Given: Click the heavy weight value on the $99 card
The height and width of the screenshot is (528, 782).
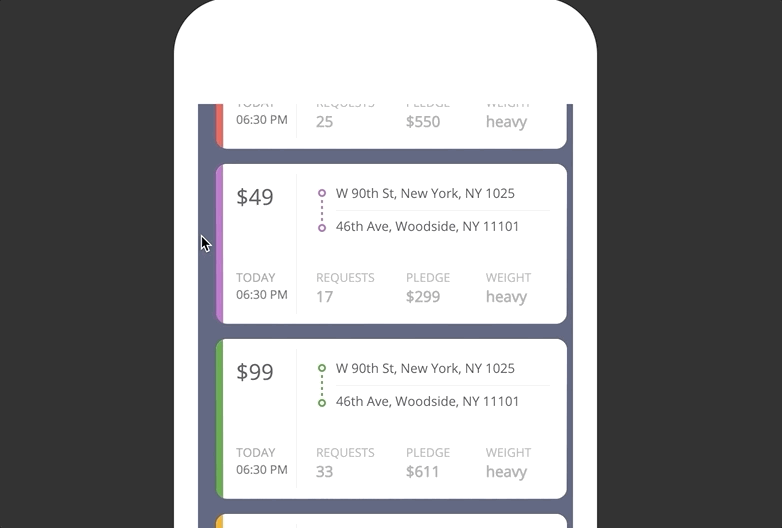Looking at the screenshot, I should (x=506, y=472).
